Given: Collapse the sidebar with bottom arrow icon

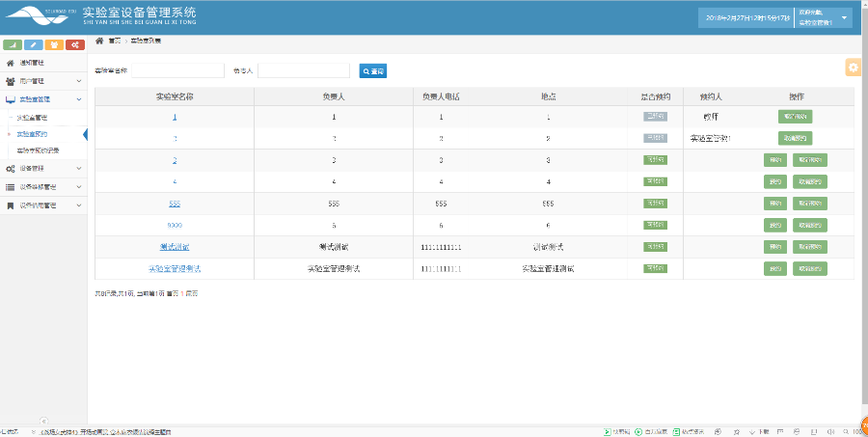Looking at the screenshot, I should pos(43,420).
